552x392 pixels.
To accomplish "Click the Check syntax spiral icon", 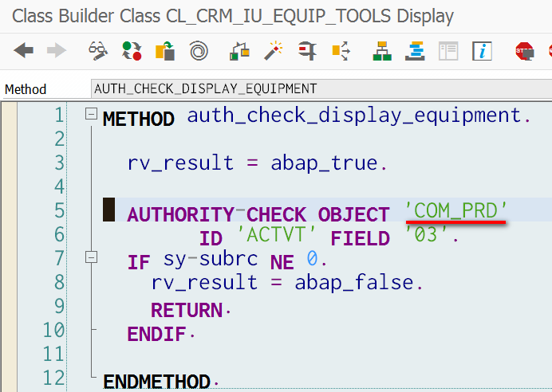I will (x=199, y=51).
